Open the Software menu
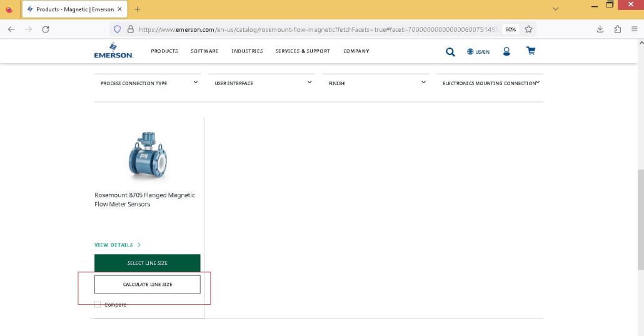Viewport: 644px width, 336px height. [x=204, y=51]
